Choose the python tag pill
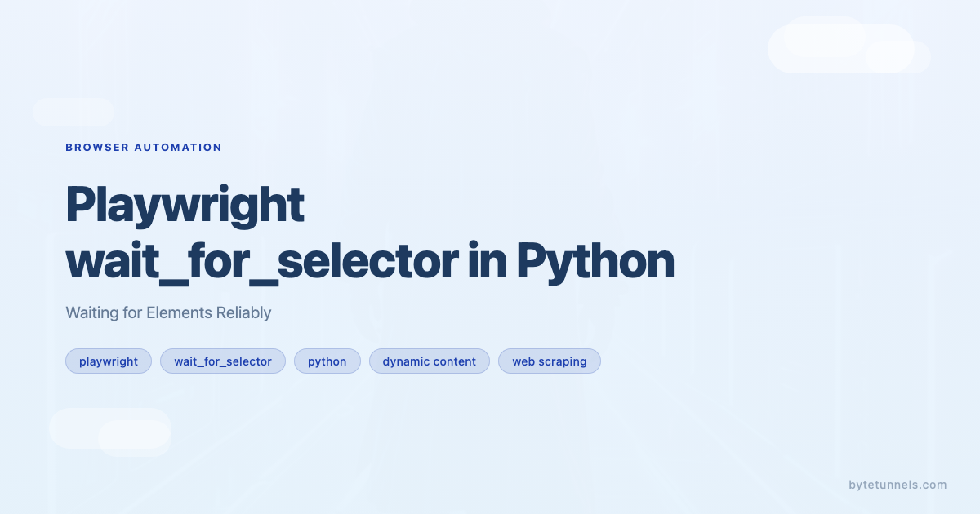980x514 pixels. [327, 361]
